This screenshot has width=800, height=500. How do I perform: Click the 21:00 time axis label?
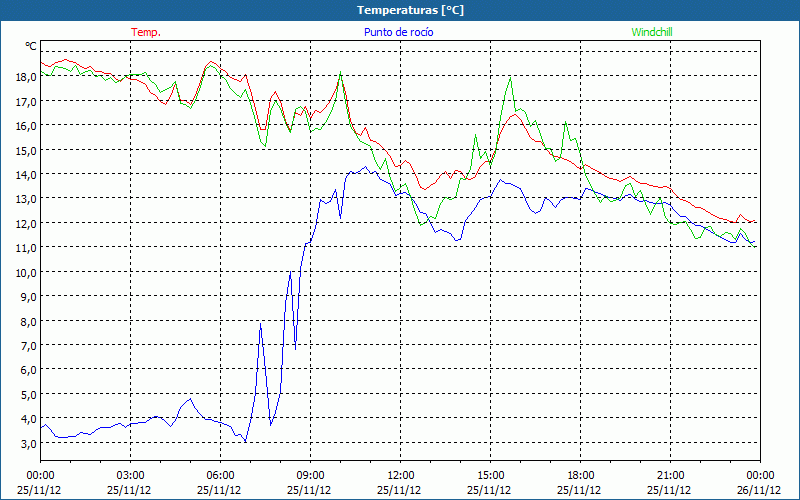(670, 476)
